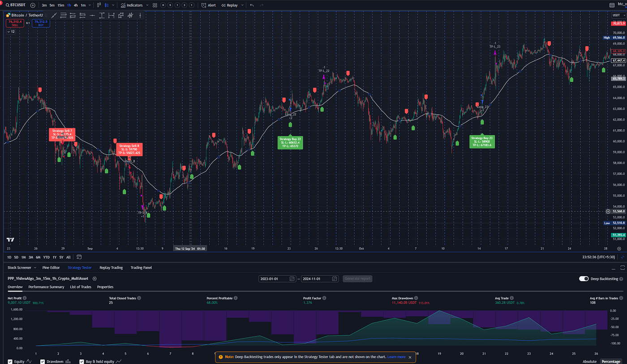Click the Generate report button

[x=357, y=278]
